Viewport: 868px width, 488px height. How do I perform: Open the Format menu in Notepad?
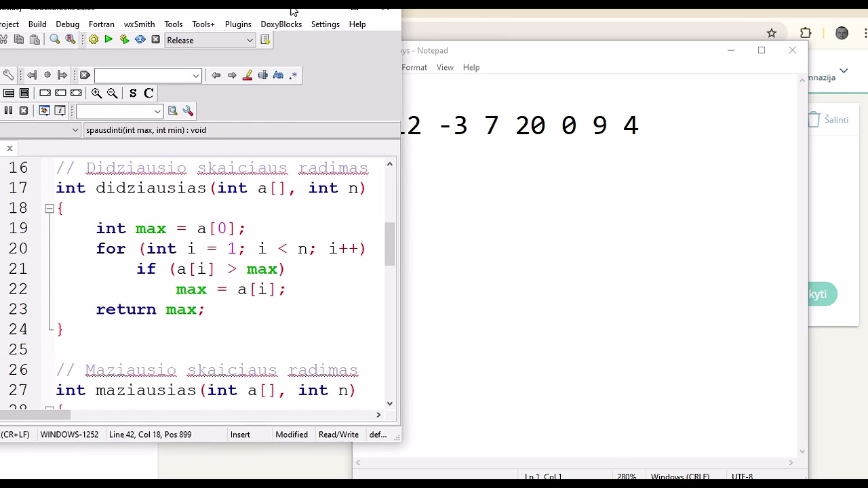(x=414, y=68)
